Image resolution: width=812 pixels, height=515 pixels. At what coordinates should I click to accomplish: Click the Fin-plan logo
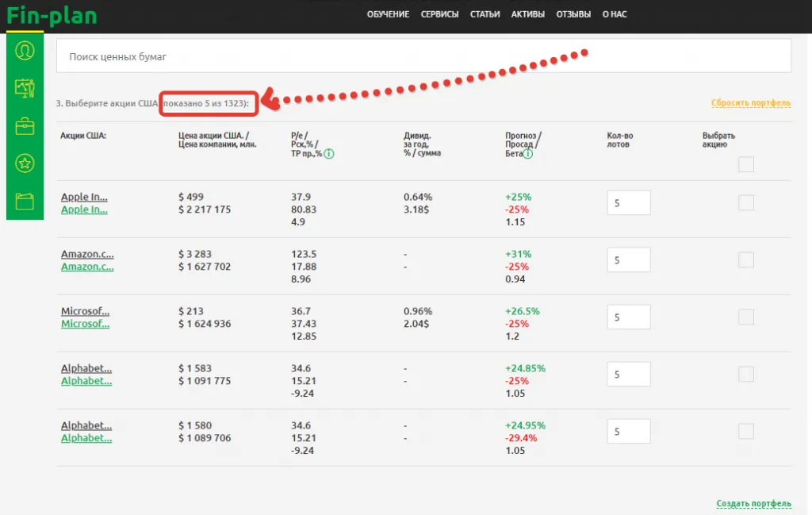pos(52,16)
